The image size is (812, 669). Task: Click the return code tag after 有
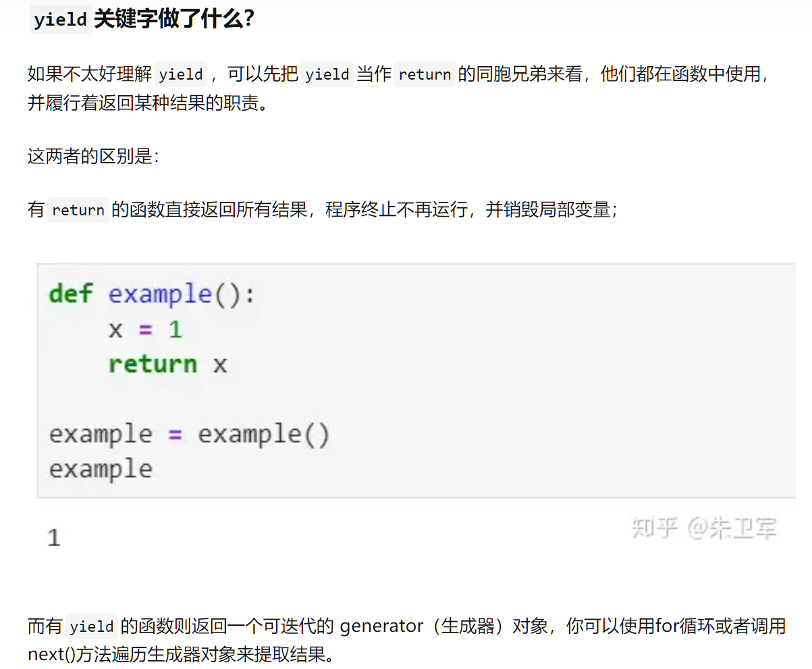click(x=78, y=210)
